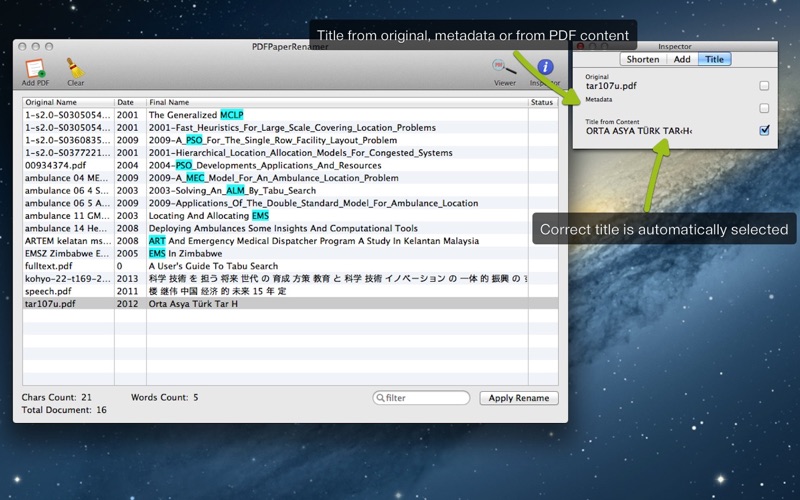Click the Inspector info icon
Screen dimensions: 800x500
point(545,67)
